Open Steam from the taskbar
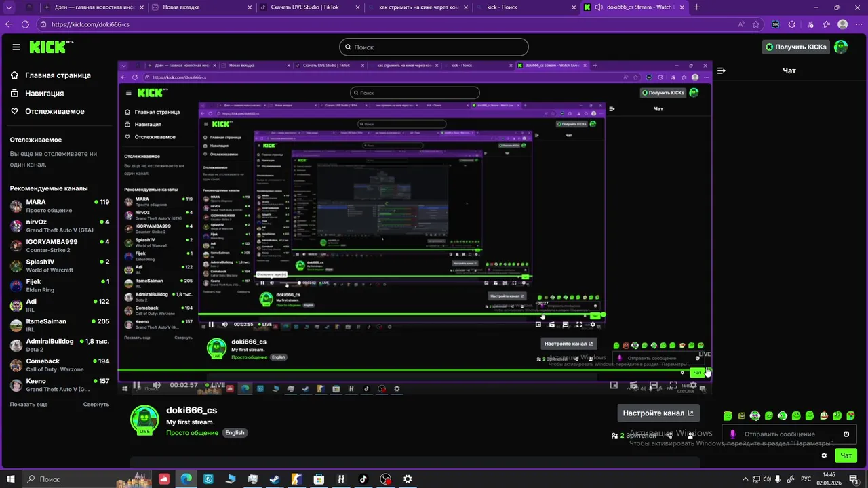 (x=274, y=479)
